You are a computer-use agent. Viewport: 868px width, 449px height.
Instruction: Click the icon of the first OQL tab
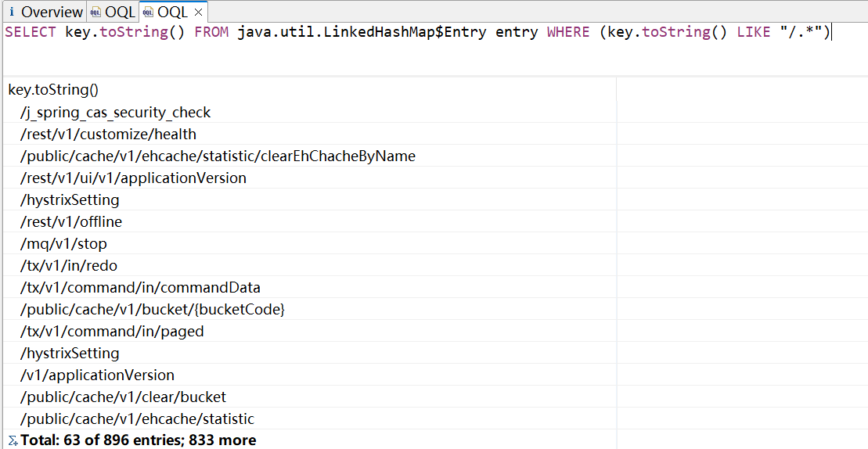[x=95, y=12]
